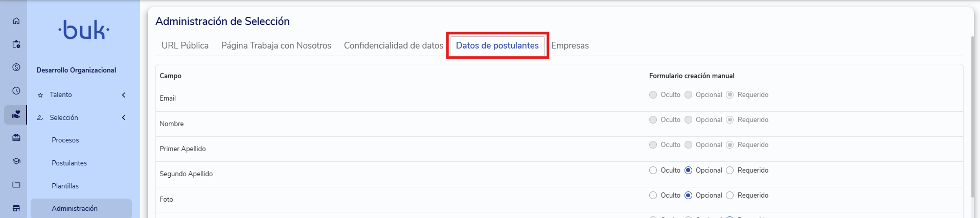Click the clipboard clock sidebar icon
The width and height of the screenshot is (980, 218).
[16, 44]
